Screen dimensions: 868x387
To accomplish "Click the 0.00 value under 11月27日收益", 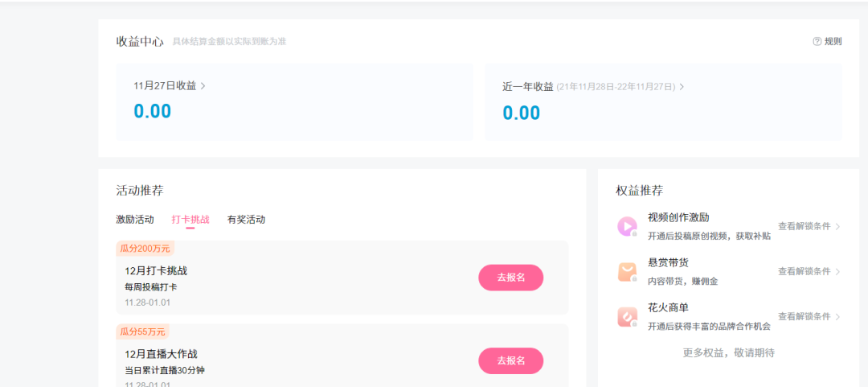I will tap(153, 111).
